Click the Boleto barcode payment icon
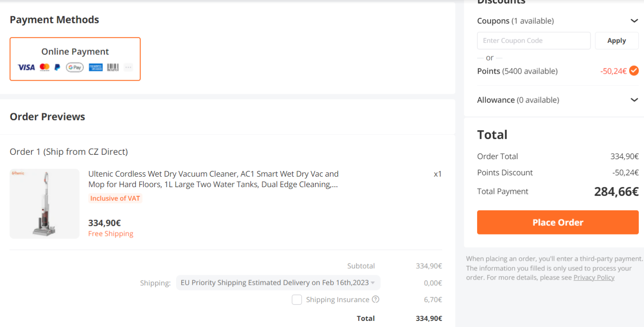 tap(113, 67)
